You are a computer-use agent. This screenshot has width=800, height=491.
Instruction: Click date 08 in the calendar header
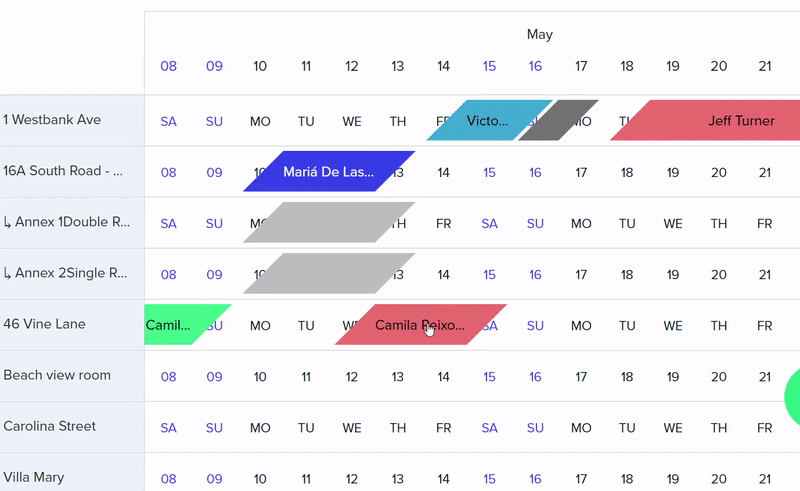click(168, 66)
